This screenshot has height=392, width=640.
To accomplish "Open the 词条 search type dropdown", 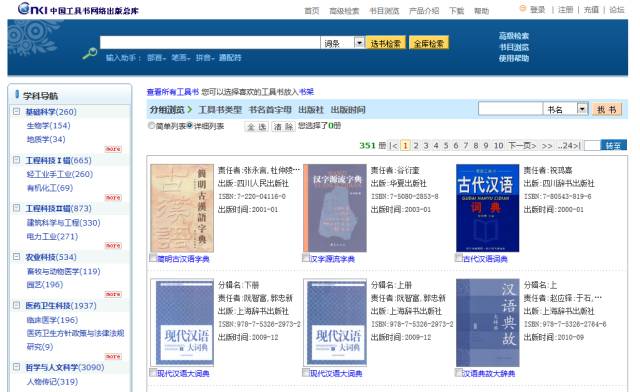I will point(359,42).
